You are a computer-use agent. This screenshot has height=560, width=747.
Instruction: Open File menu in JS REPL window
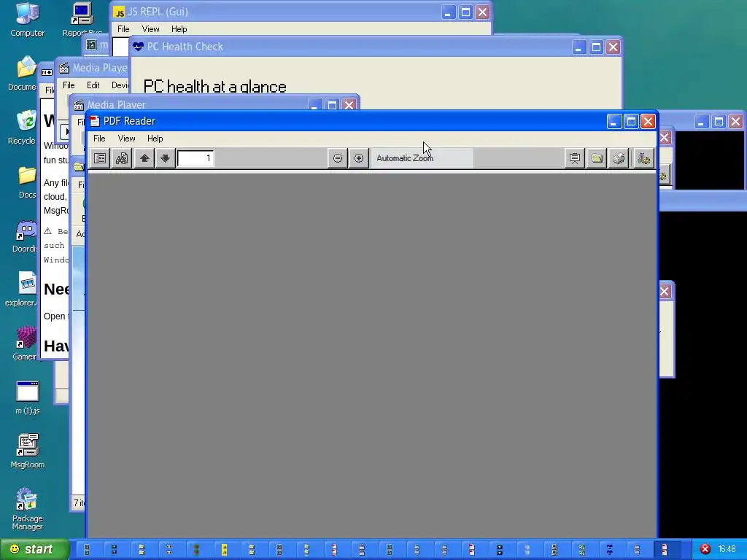[x=123, y=29]
